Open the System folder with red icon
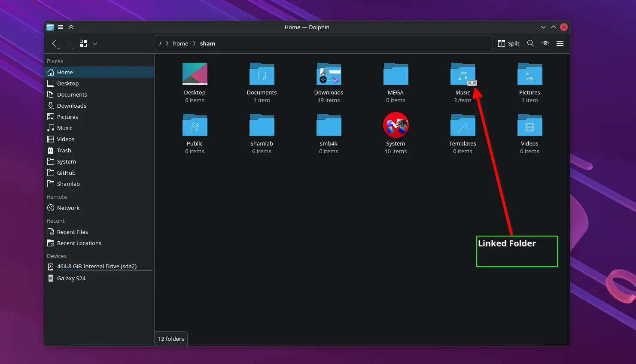The image size is (636, 364). pos(396,125)
